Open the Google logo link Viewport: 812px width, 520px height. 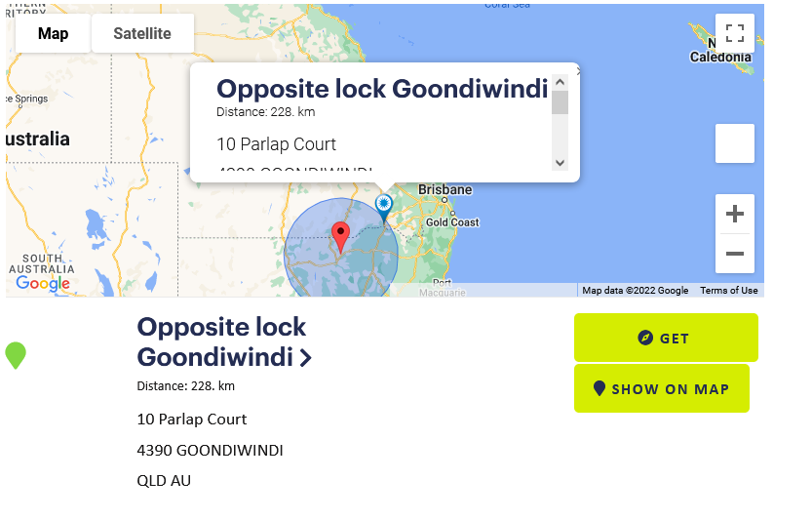[x=43, y=284]
